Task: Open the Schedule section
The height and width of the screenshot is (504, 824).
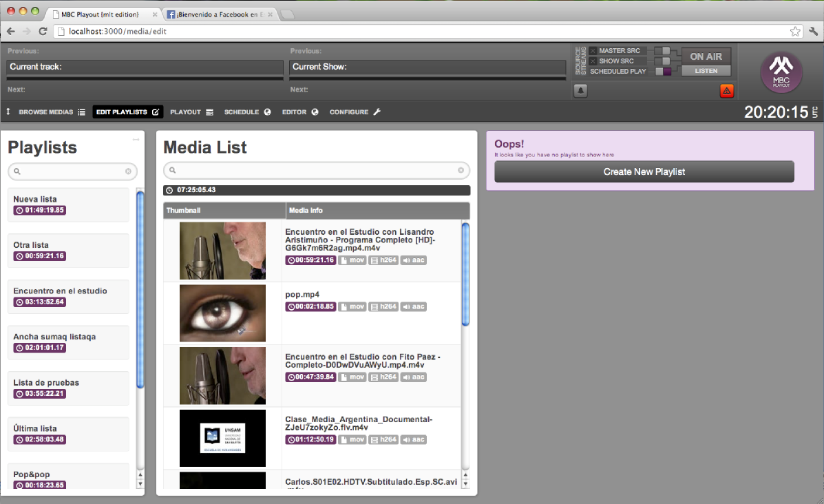Action: click(247, 112)
